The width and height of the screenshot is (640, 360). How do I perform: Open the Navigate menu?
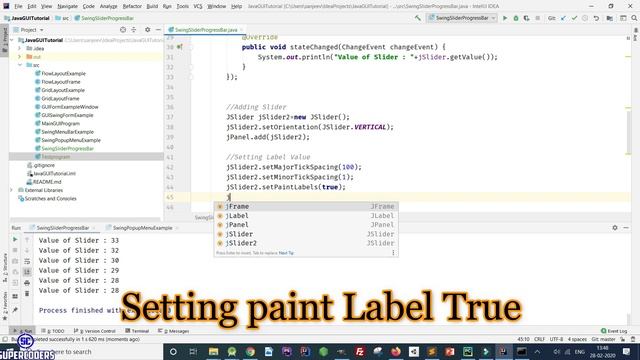click(67, 6)
